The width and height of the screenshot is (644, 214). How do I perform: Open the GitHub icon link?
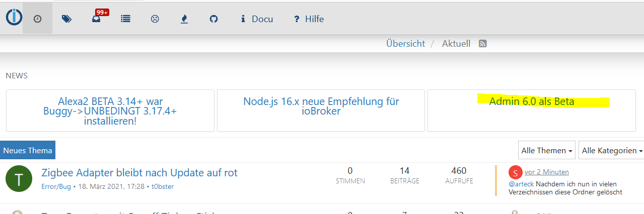coord(213,19)
